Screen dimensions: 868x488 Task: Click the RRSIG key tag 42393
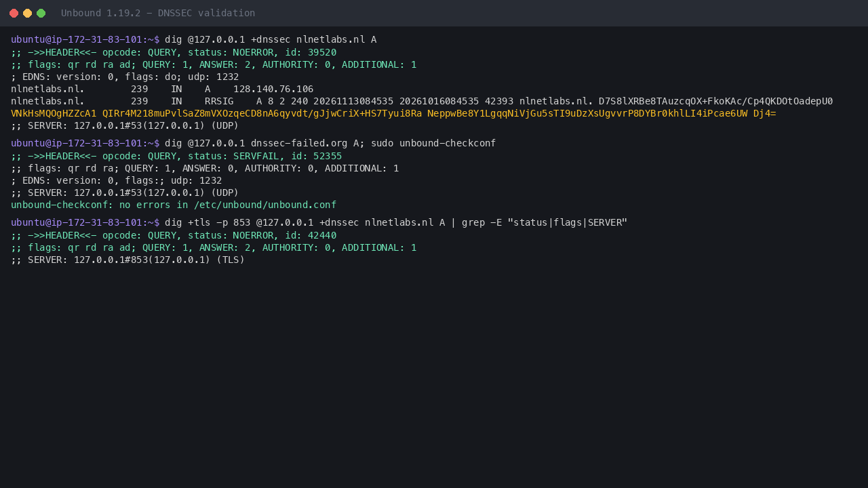pyautogui.click(x=499, y=101)
